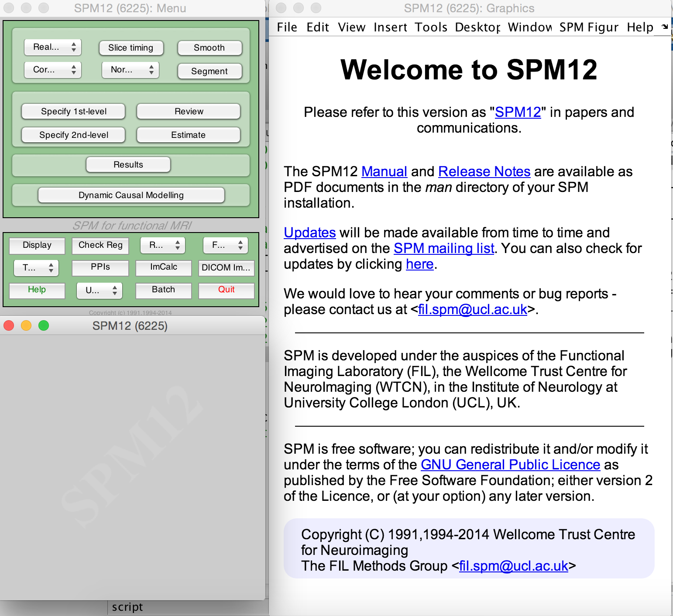Image resolution: width=673 pixels, height=616 pixels.
Task: Click Specify 1st-level button
Action: (x=73, y=111)
